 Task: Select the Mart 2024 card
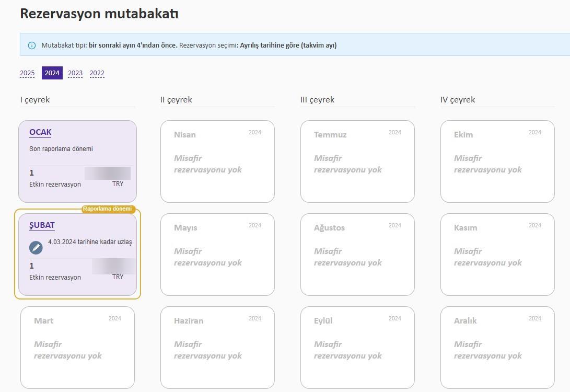(x=77, y=347)
